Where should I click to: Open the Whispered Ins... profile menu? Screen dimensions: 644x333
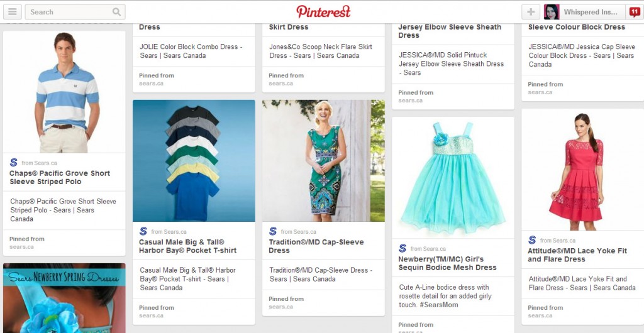(x=590, y=12)
